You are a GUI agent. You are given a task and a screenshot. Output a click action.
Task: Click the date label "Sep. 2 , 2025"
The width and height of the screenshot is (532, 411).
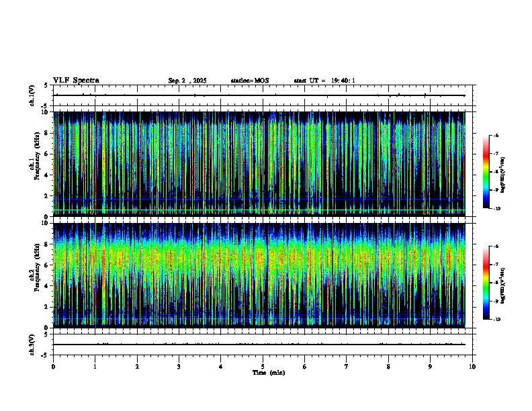click(x=187, y=81)
